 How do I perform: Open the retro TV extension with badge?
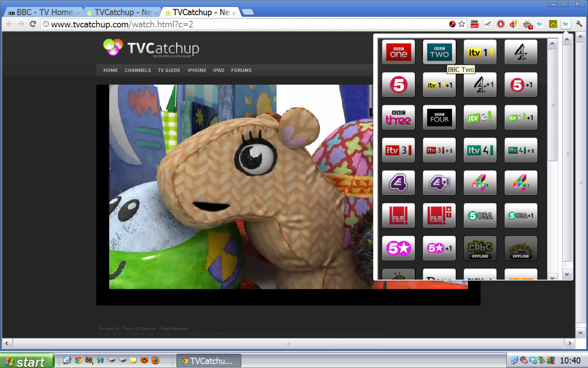[527, 24]
